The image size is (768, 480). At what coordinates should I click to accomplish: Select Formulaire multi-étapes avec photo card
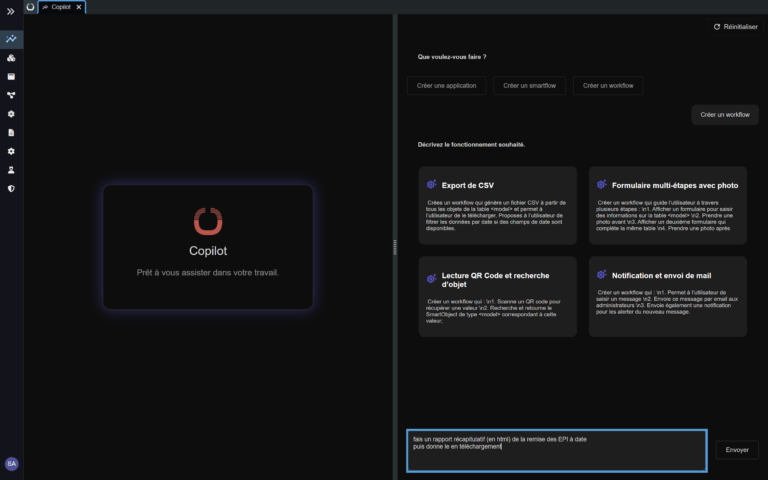(667, 206)
